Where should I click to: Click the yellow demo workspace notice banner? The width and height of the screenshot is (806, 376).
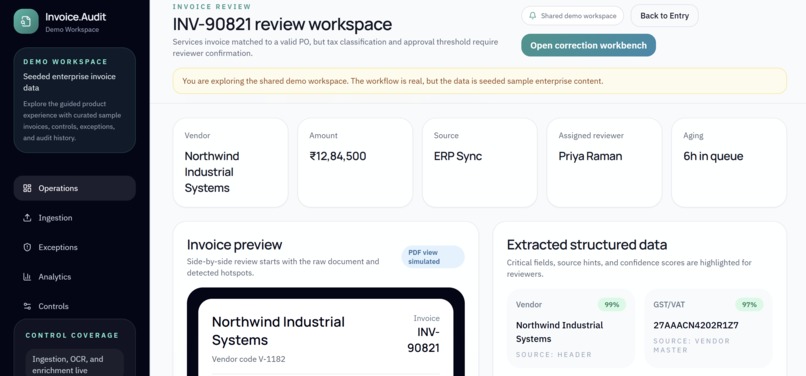(x=480, y=81)
